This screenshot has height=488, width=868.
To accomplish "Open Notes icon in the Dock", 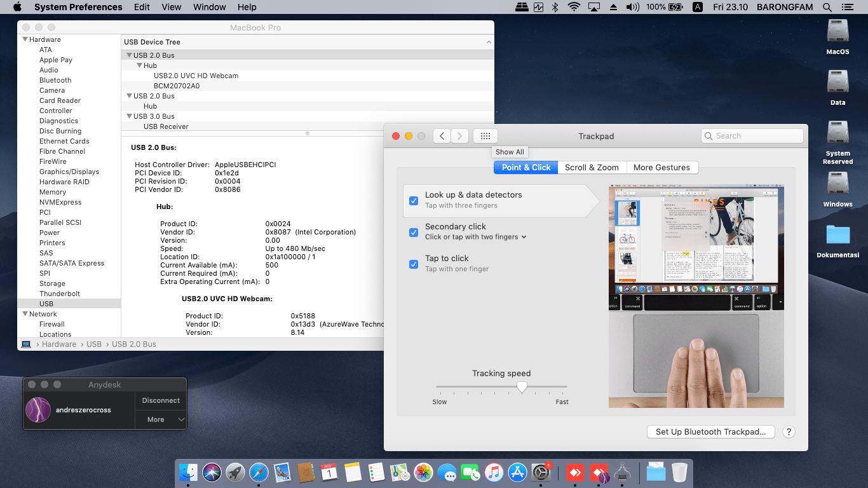I will (353, 472).
